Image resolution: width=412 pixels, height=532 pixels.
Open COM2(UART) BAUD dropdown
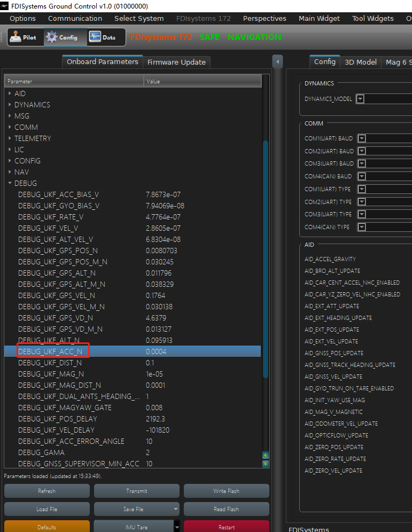click(362, 151)
